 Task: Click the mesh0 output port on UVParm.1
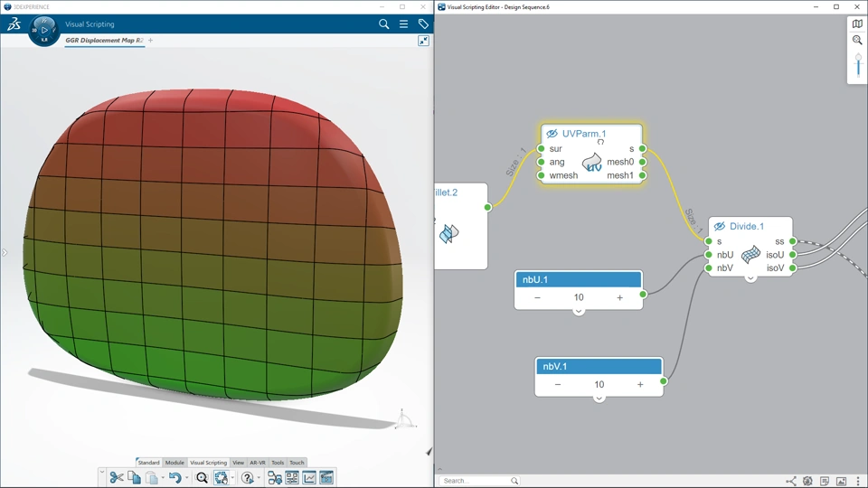tap(642, 162)
